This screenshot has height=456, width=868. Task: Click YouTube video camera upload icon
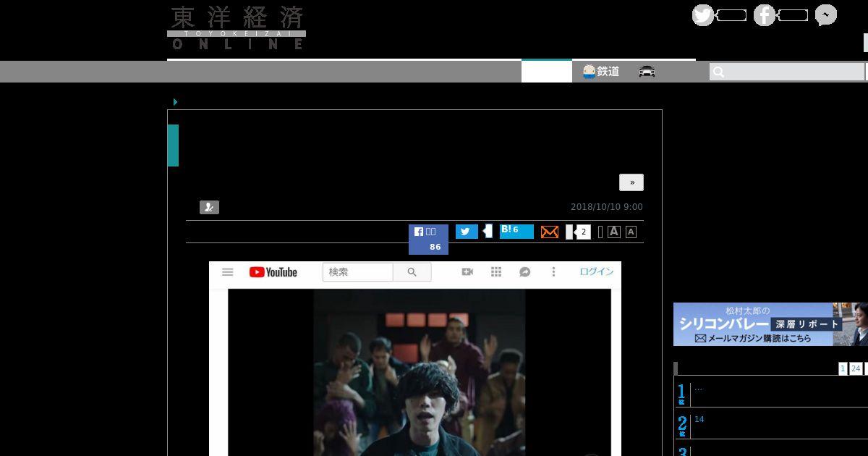pyautogui.click(x=467, y=271)
